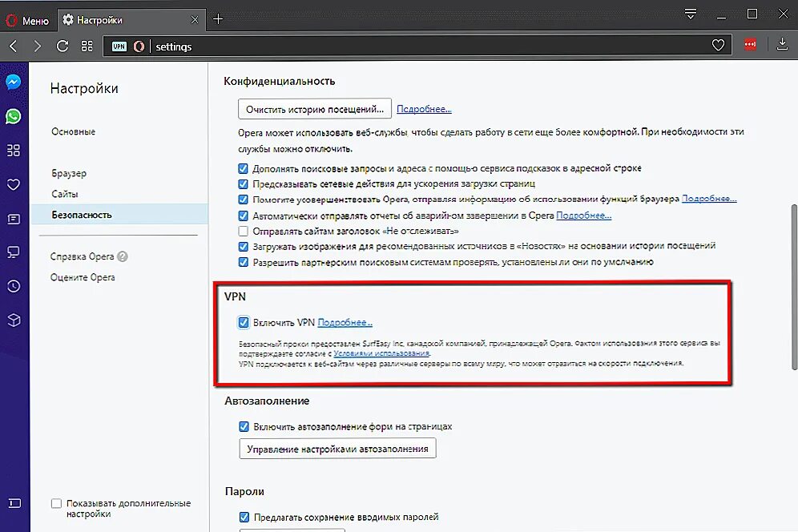
Task: Click the help question mark icon
Action: coord(122,256)
